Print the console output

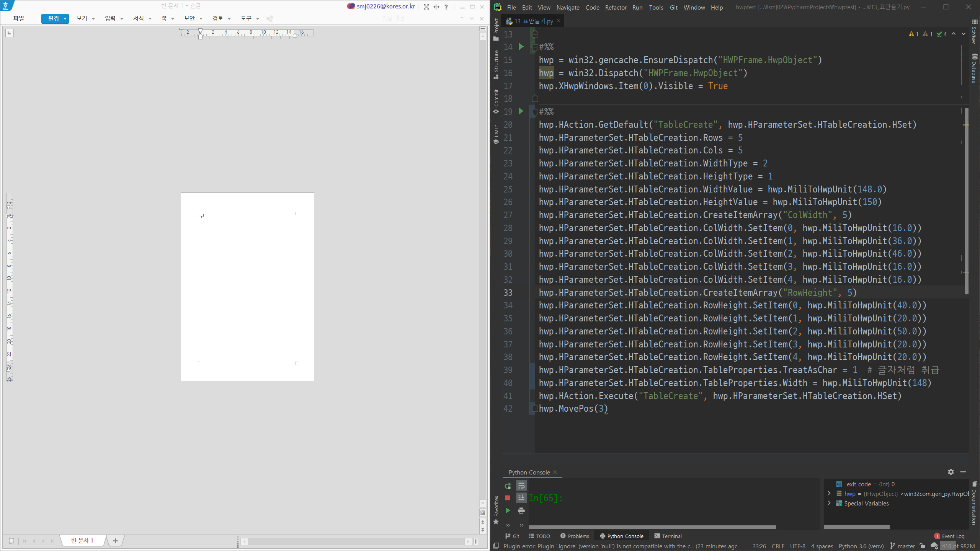[x=521, y=510]
